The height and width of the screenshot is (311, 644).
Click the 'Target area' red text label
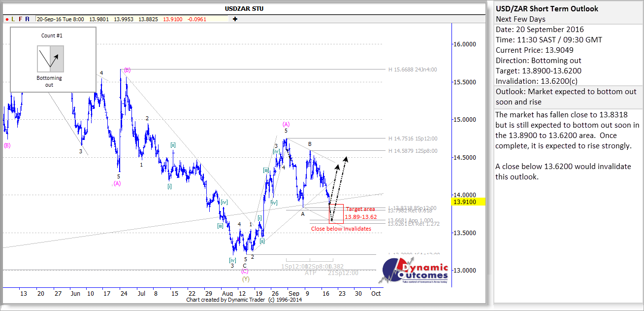coord(360,209)
